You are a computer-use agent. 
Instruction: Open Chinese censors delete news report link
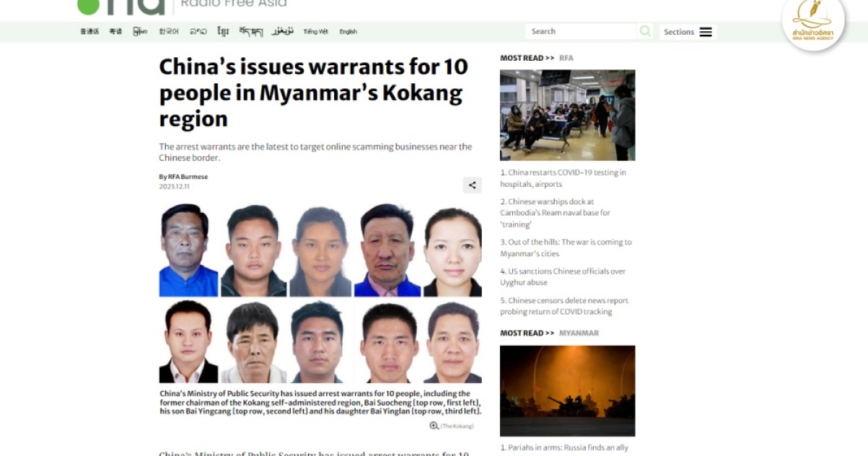[564, 306]
